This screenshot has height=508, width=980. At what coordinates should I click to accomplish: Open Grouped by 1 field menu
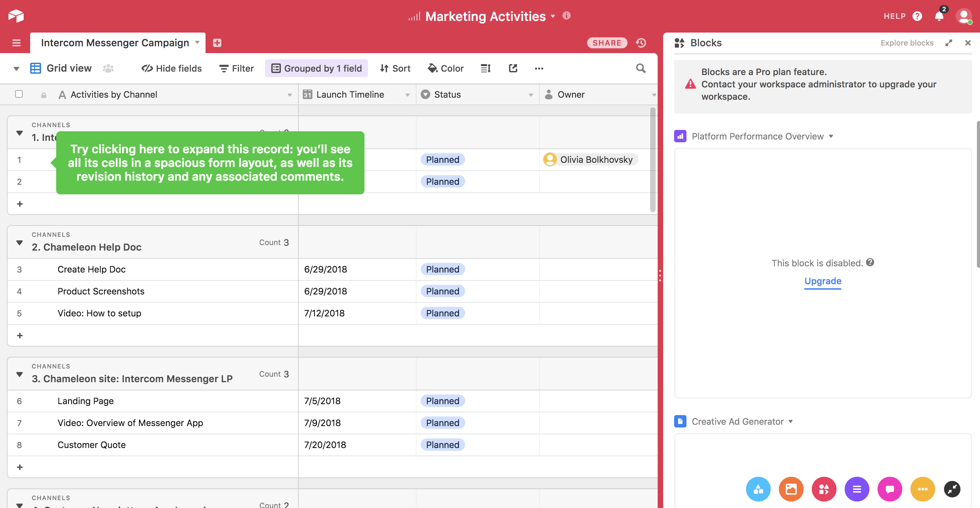(317, 68)
